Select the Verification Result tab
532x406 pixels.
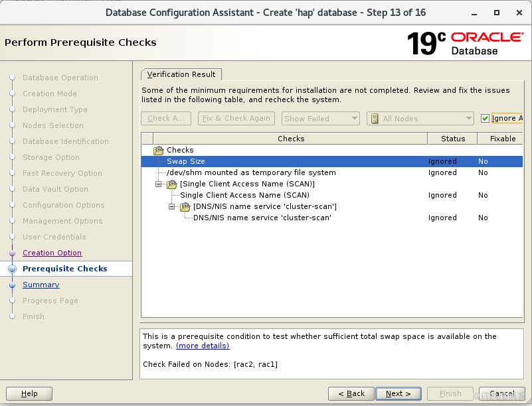[181, 74]
